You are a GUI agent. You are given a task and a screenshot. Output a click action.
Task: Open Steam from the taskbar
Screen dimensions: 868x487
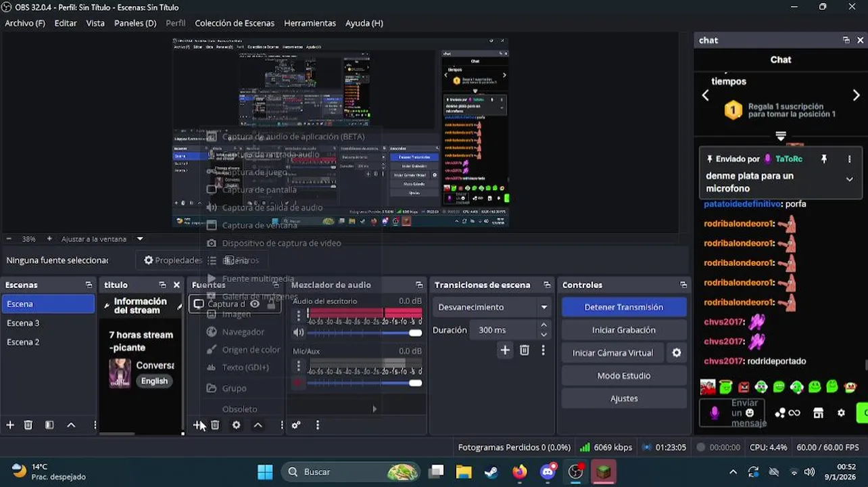tap(491, 471)
